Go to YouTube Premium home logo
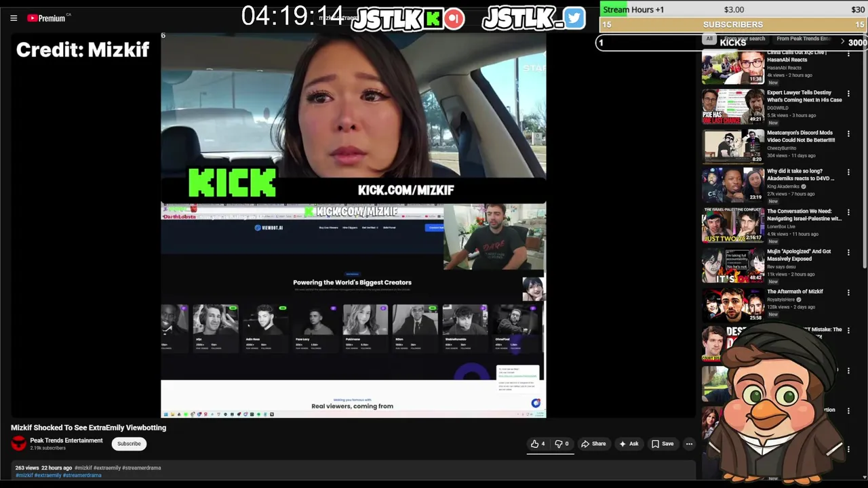The image size is (868, 488). (x=46, y=18)
